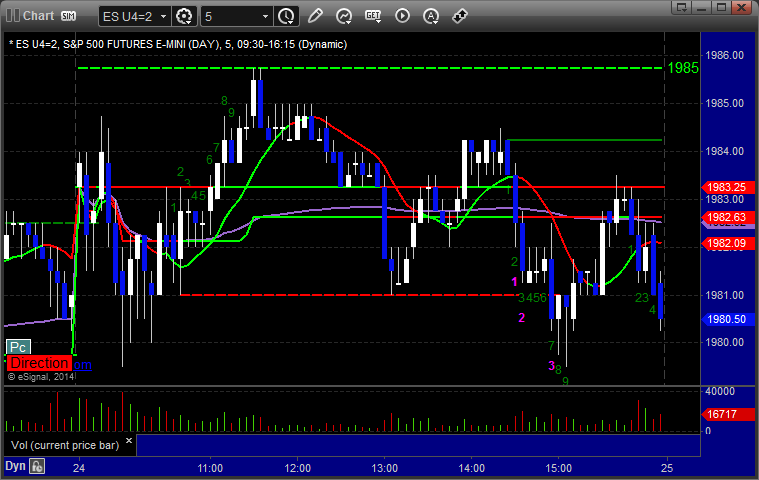This screenshot has width=759, height=480.
Task: Click the 16717 volume value marker
Action: coord(728,414)
